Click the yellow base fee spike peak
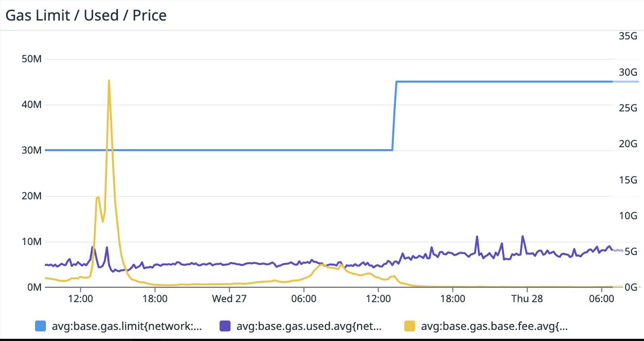 point(109,81)
